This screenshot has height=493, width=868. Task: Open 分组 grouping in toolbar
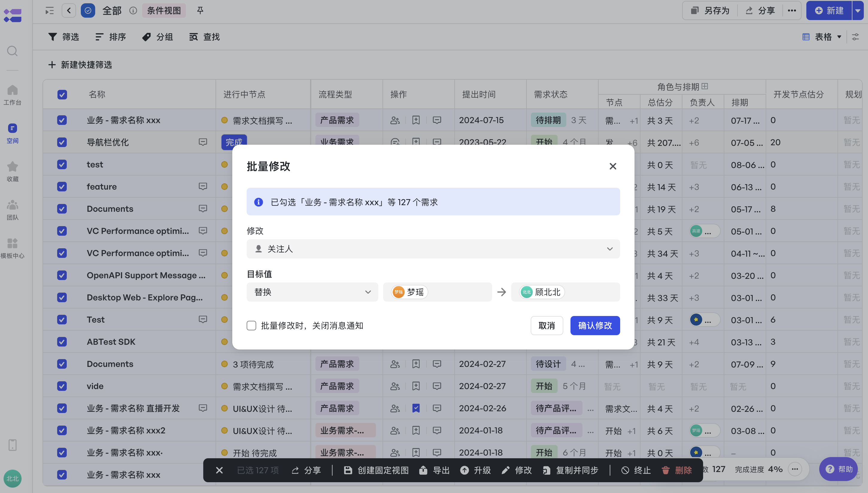point(157,37)
